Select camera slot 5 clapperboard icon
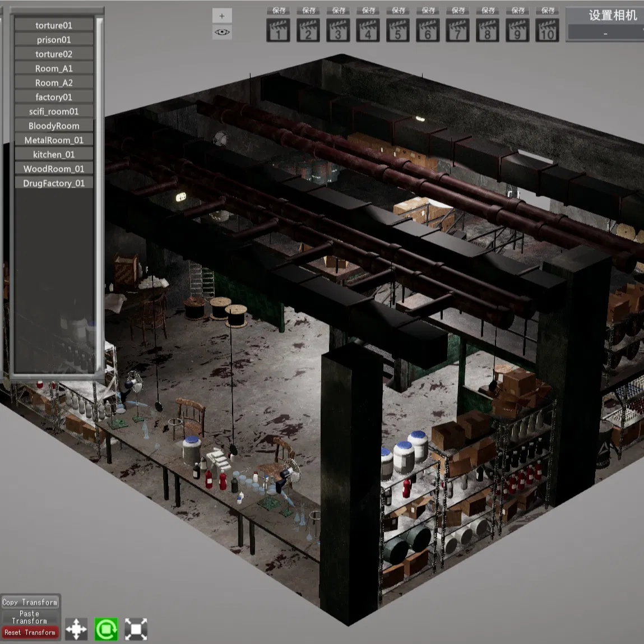This screenshot has height=644, width=644. 397,30
